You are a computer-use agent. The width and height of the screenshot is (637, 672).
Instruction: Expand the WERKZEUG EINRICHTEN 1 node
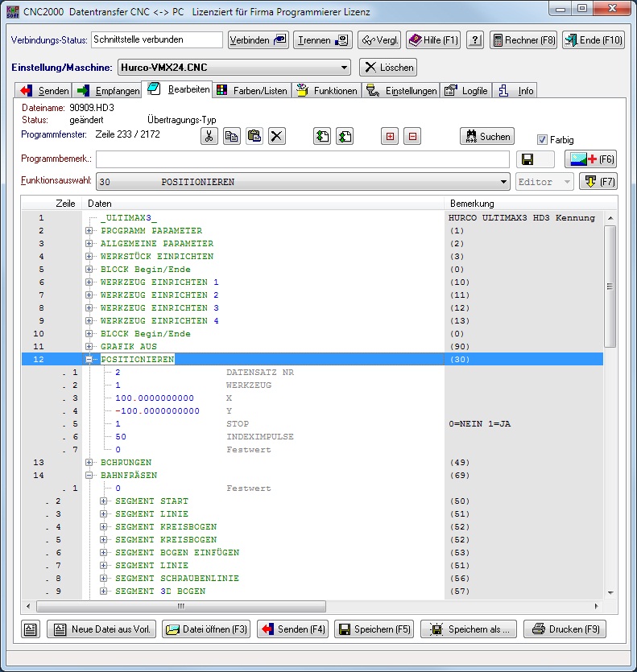pos(89,282)
